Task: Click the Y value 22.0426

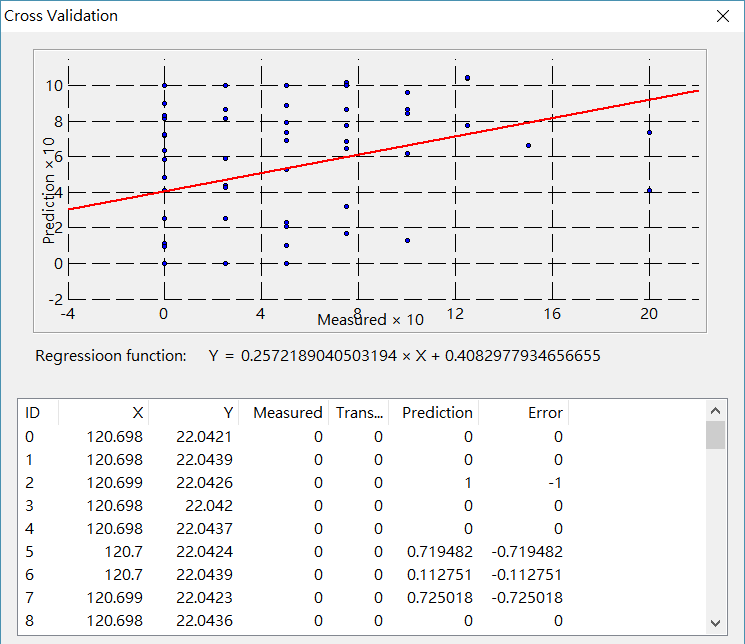Action: click(x=204, y=483)
